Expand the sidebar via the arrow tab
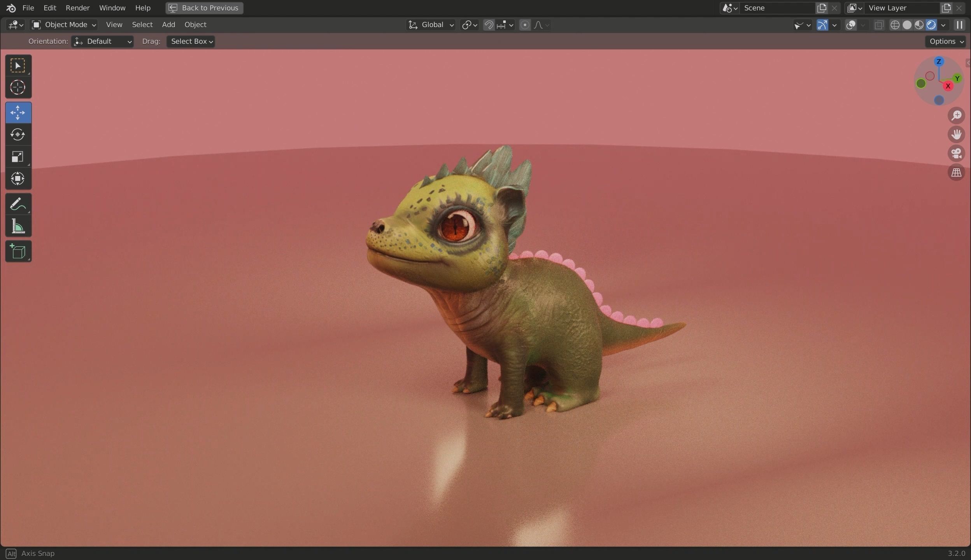971x560 pixels. [968, 63]
